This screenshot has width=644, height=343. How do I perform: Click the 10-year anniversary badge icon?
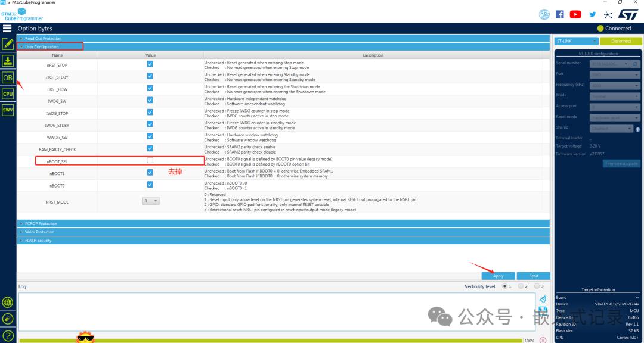(x=544, y=14)
